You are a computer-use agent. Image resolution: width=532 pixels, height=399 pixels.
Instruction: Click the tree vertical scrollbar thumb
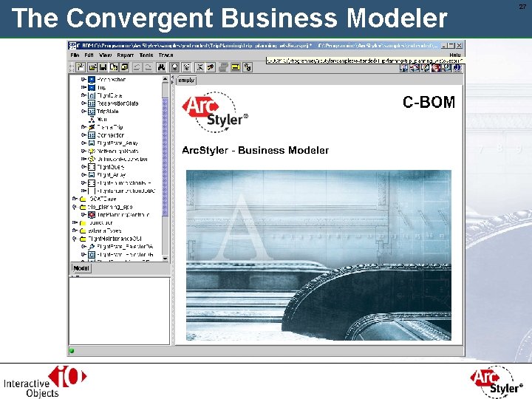coord(166,157)
